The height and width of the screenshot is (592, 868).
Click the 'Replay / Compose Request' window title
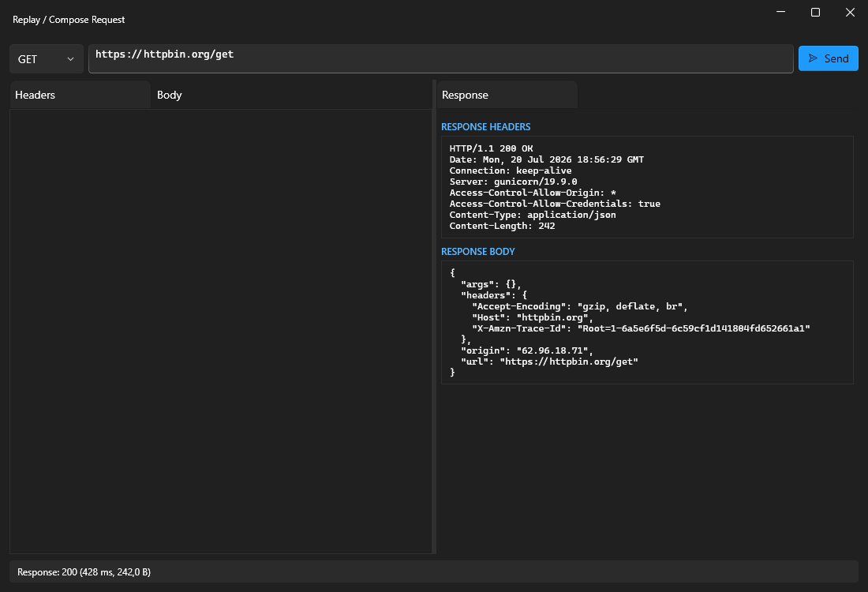[69, 20]
